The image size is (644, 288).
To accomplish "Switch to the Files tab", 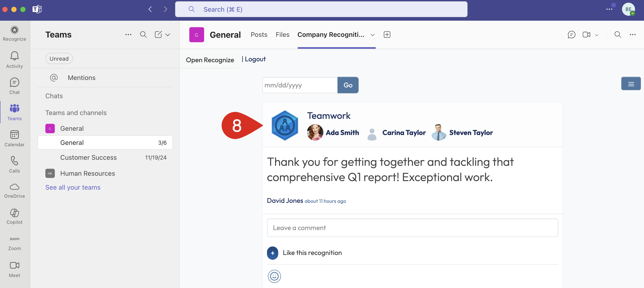I will [282, 35].
